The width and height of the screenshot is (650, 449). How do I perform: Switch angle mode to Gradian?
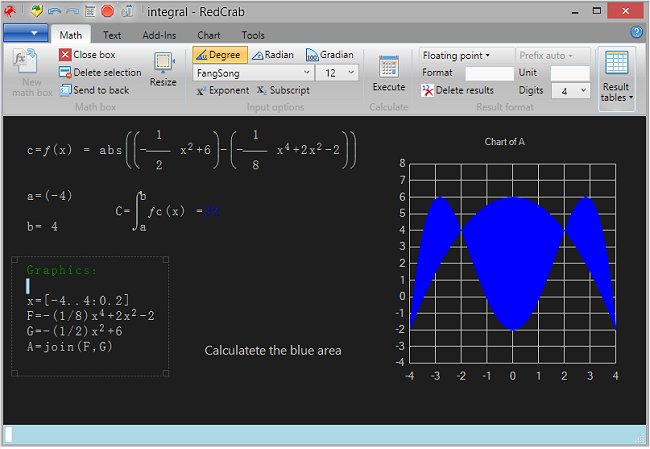click(330, 55)
